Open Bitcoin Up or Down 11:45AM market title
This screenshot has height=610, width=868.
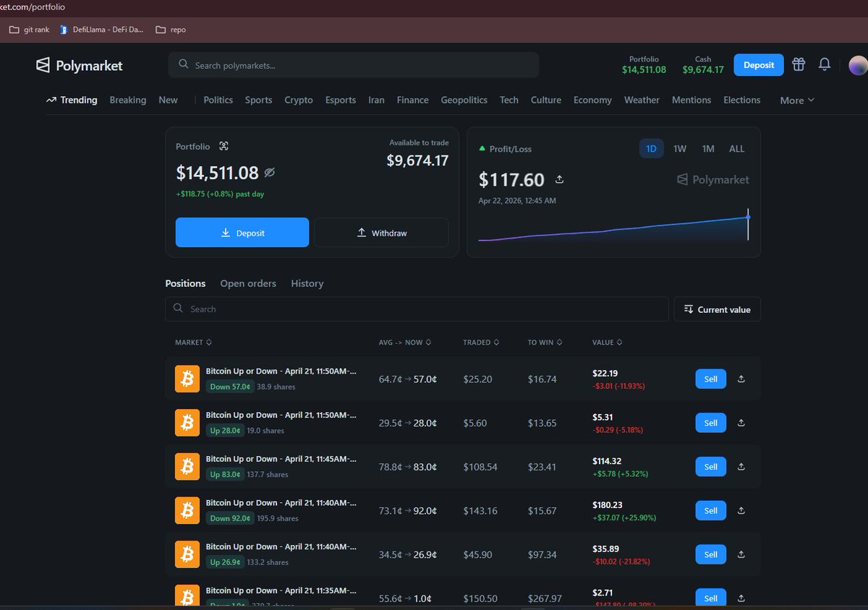[281, 459]
